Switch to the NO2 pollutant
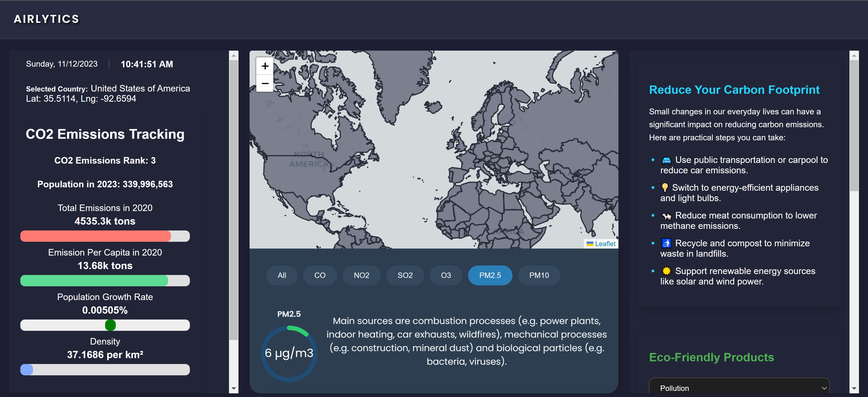Image resolution: width=868 pixels, height=397 pixels. 362,275
